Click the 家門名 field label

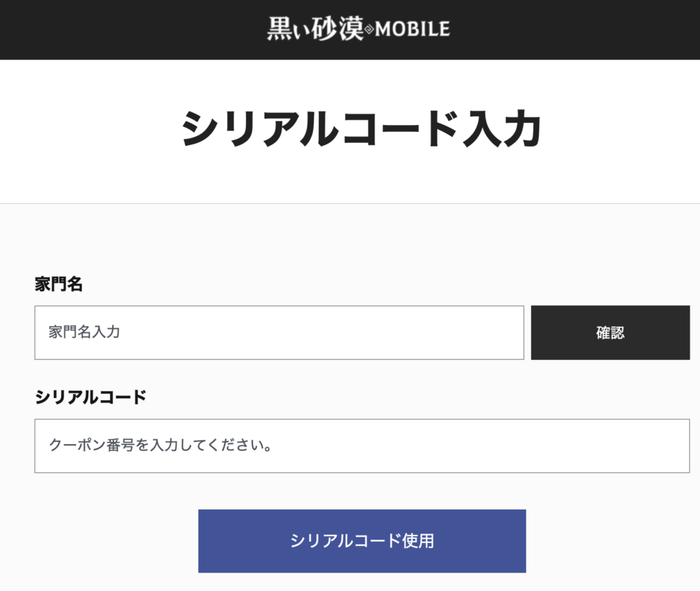(59, 285)
